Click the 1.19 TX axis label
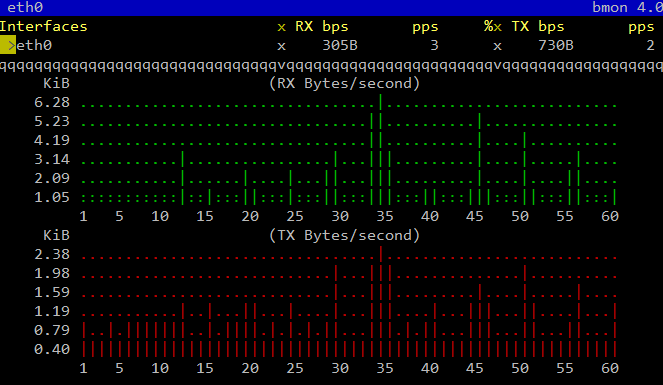The height and width of the screenshot is (385, 663). pos(52,311)
